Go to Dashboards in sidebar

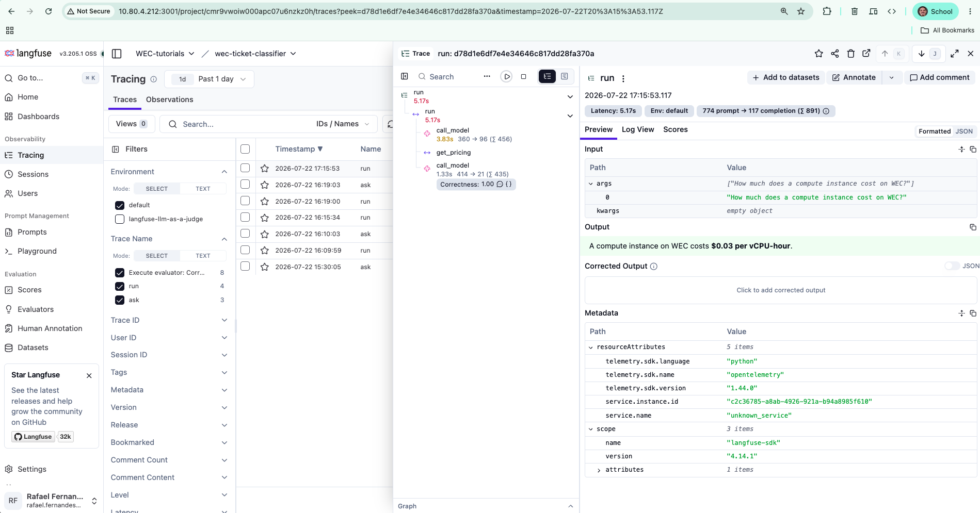[x=38, y=117]
